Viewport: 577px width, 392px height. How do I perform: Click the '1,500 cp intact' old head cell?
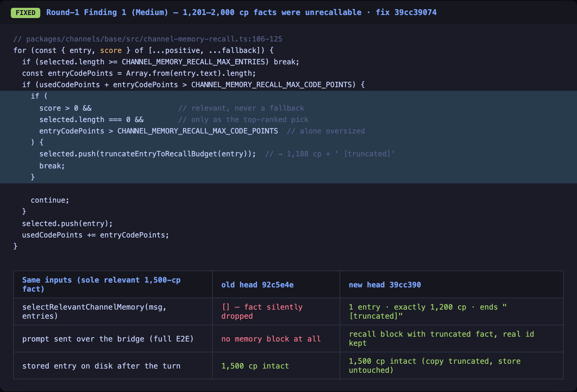click(276, 366)
